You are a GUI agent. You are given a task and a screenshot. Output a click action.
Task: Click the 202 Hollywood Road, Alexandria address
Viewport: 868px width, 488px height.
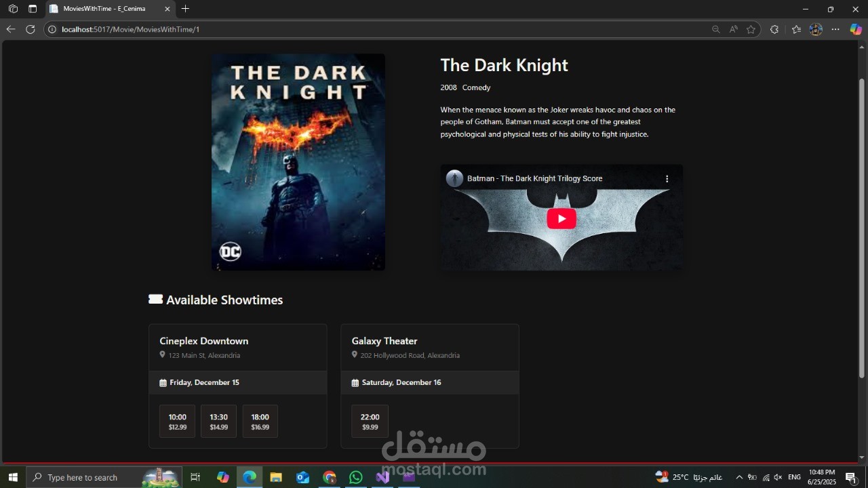click(410, 355)
